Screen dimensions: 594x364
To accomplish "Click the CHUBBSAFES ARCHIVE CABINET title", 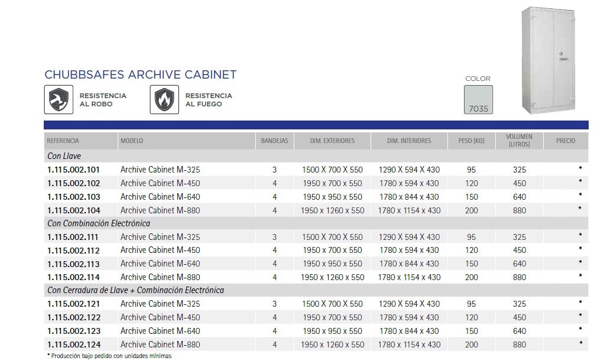I will click(x=141, y=75).
